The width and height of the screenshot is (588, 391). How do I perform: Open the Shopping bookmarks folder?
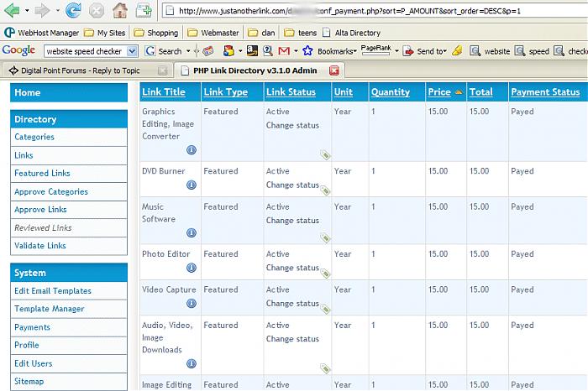coord(156,33)
